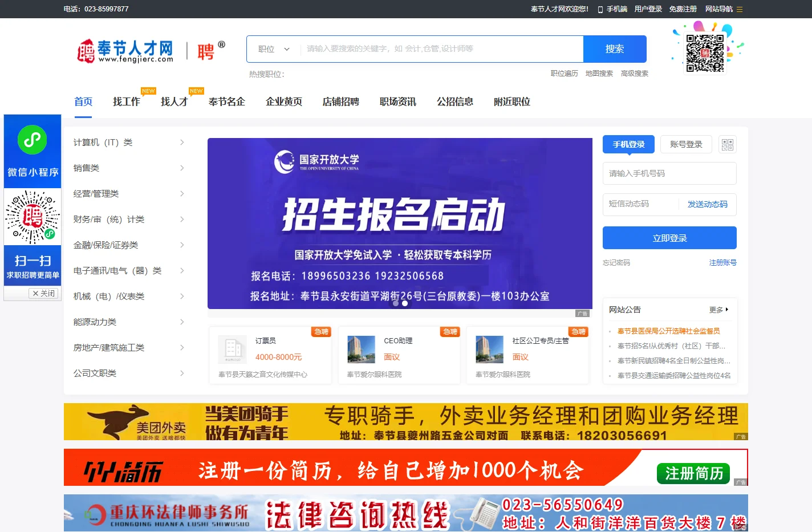
Task: Open notice 奉节县医保局公开选聘社会监督员
Action: (x=668, y=331)
